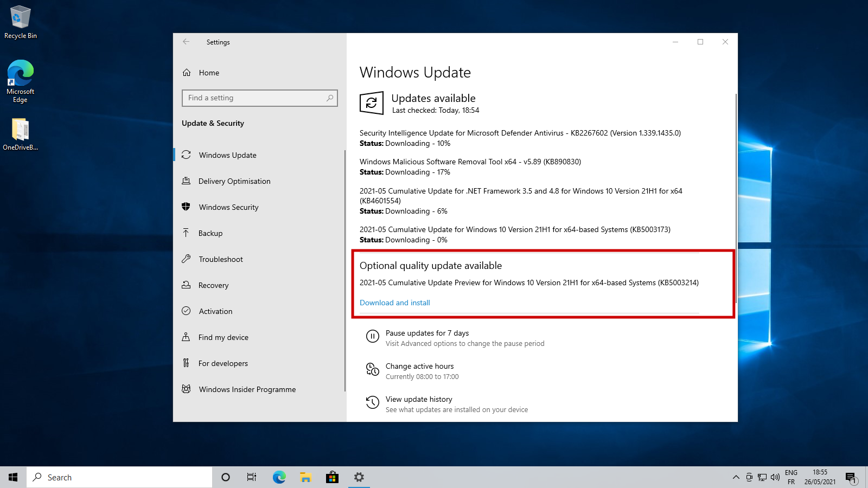
Task: Open Find my device settings
Action: pyautogui.click(x=259, y=337)
